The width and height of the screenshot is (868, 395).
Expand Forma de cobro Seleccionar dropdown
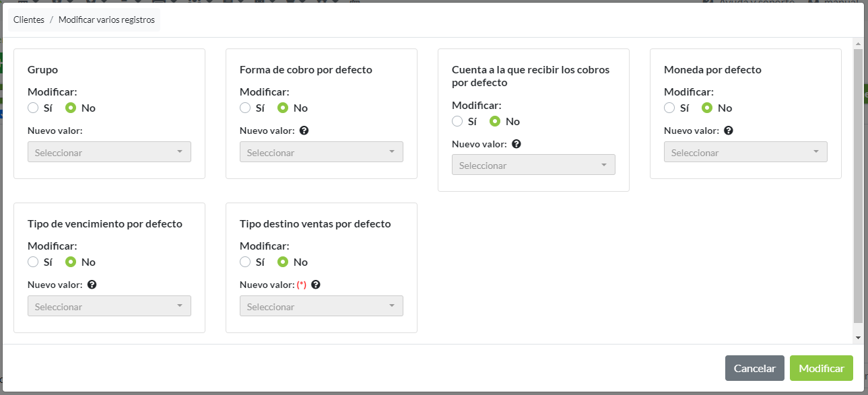(x=321, y=152)
